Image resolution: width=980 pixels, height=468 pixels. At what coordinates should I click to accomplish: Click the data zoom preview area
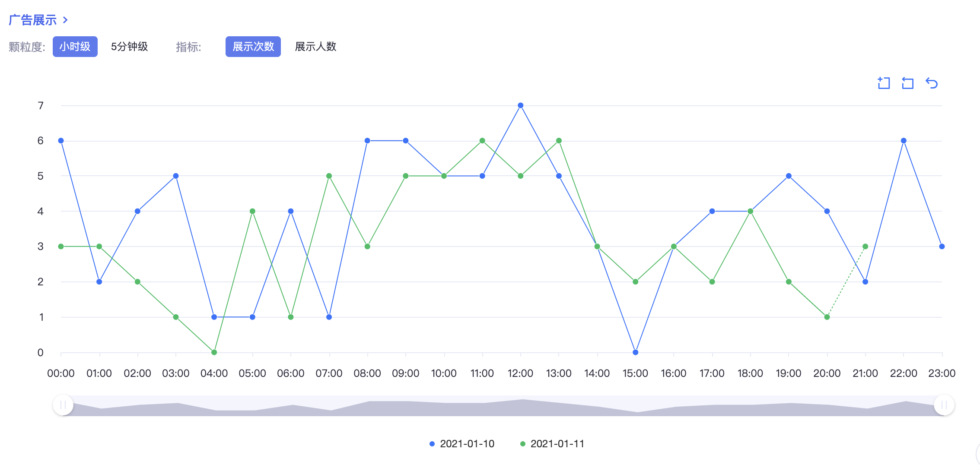503,406
